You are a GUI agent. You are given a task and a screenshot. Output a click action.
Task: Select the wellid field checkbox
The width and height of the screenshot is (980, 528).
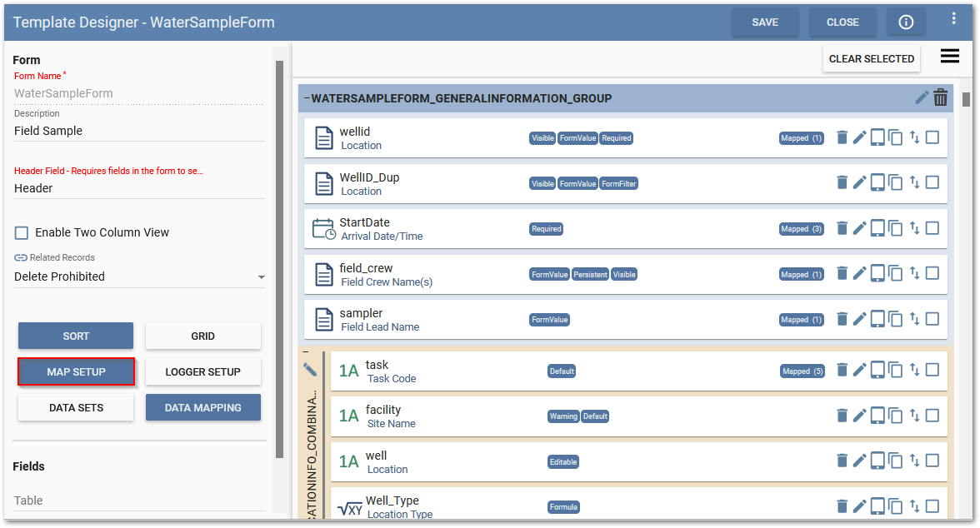[932, 137]
